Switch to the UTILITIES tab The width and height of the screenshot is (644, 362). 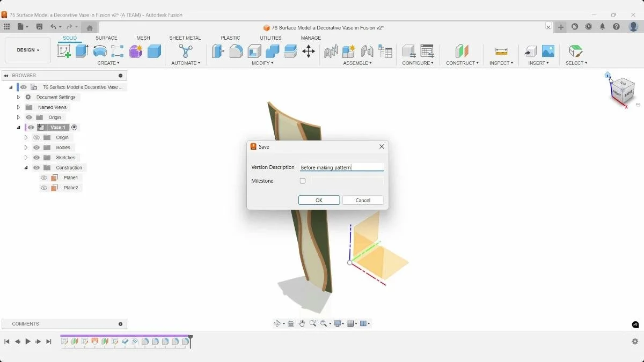pyautogui.click(x=270, y=38)
